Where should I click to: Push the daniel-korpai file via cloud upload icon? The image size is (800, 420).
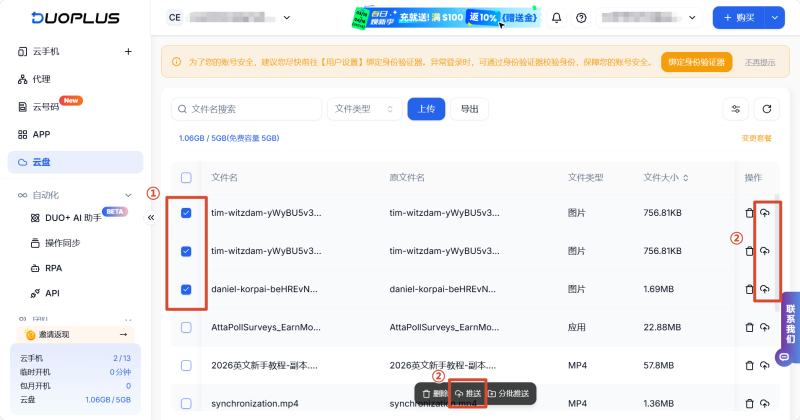click(x=764, y=289)
